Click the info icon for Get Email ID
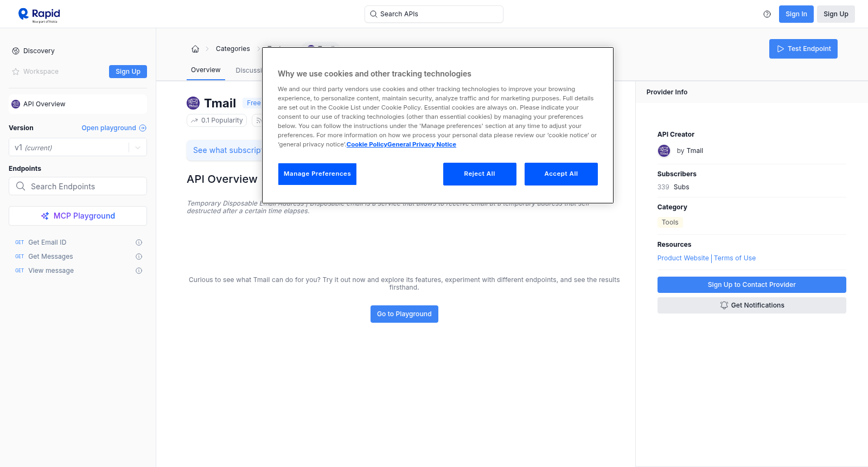 point(139,242)
